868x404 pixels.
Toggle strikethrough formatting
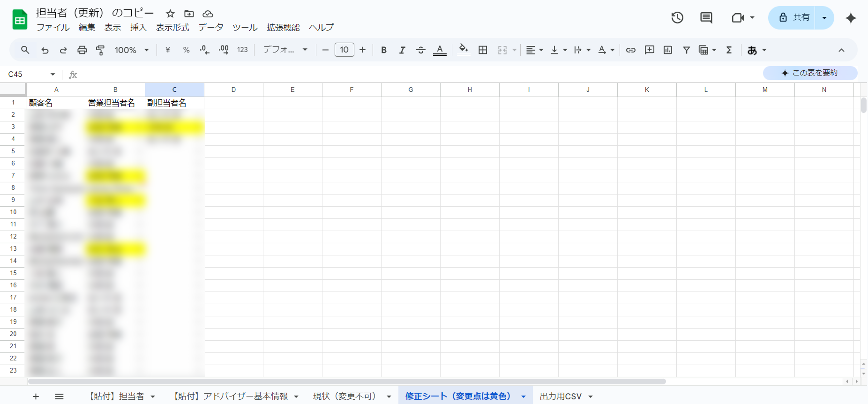click(x=420, y=50)
